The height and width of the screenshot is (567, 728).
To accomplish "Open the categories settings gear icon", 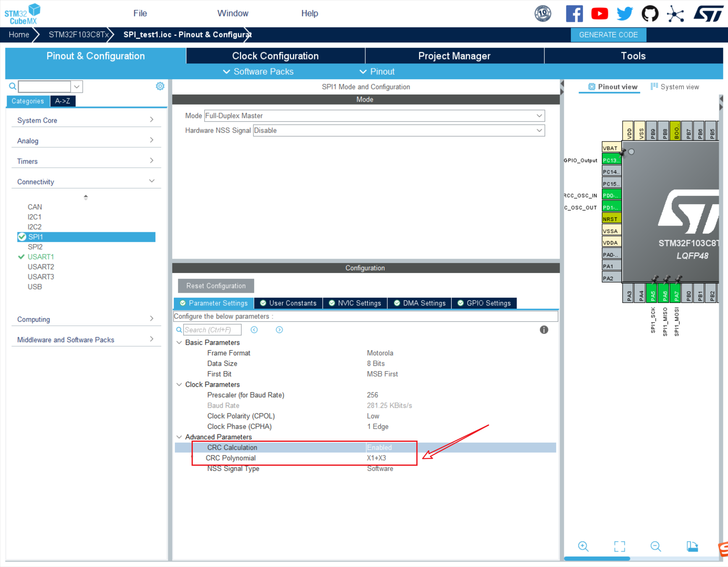I will point(160,86).
